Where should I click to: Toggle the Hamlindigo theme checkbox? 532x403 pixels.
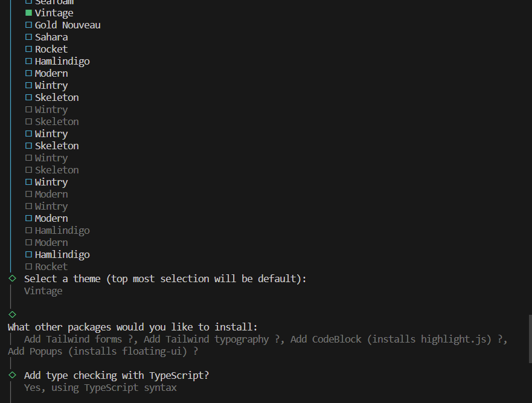coord(28,61)
